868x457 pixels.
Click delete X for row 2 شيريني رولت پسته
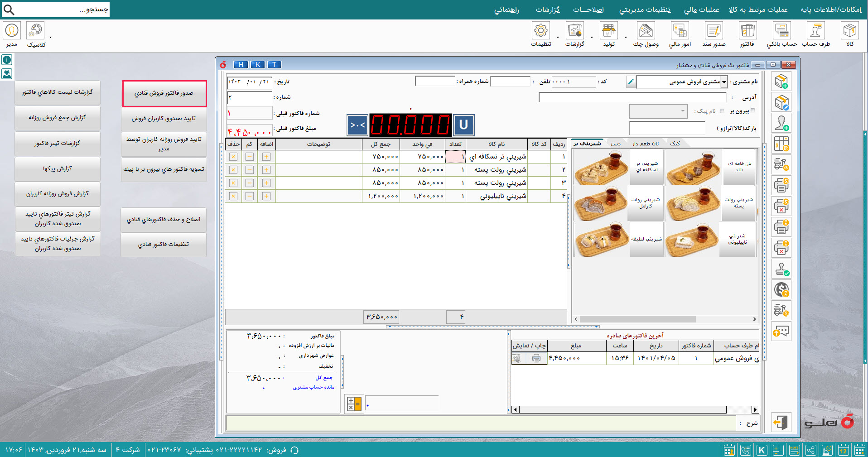(x=233, y=170)
